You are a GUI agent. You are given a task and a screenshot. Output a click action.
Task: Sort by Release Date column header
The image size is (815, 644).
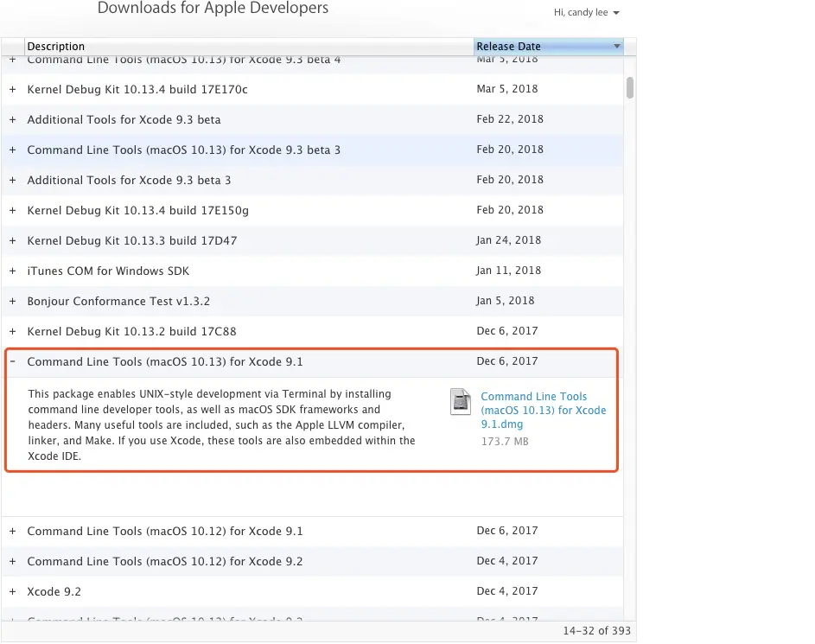(548, 47)
